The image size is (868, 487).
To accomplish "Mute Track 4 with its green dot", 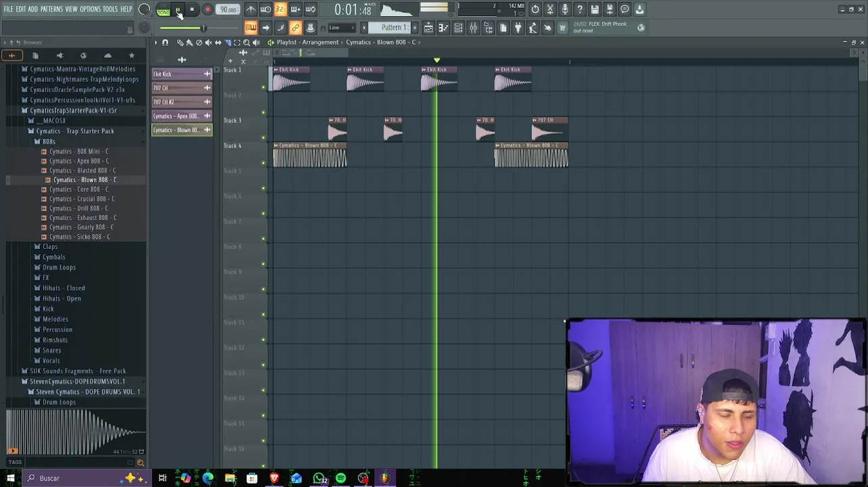I will 263,163.
